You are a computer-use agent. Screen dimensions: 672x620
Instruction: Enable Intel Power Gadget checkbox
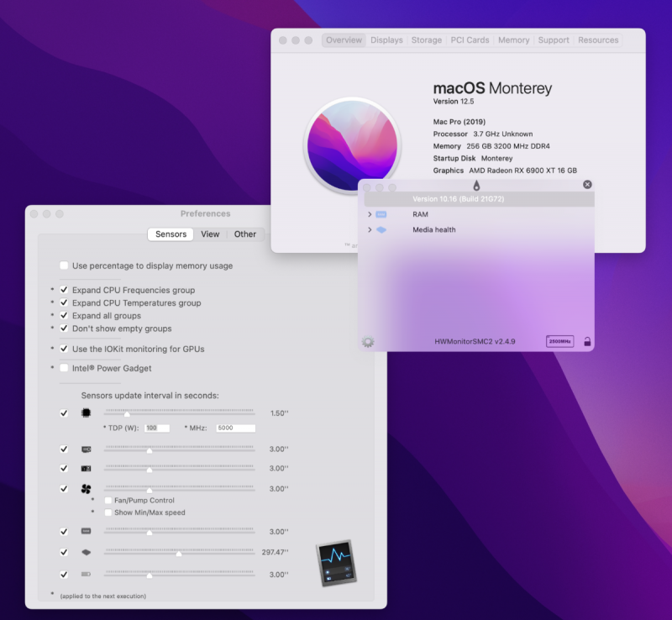(64, 368)
